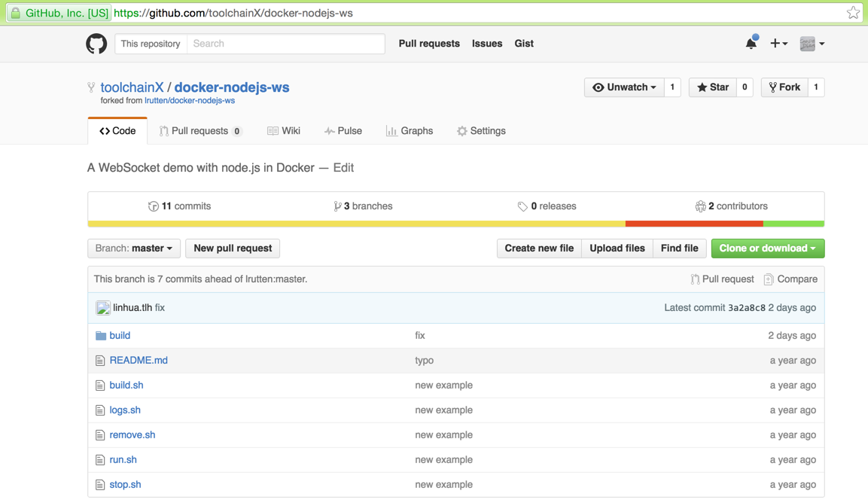Focus the repository search field

pyautogui.click(x=285, y=43)
